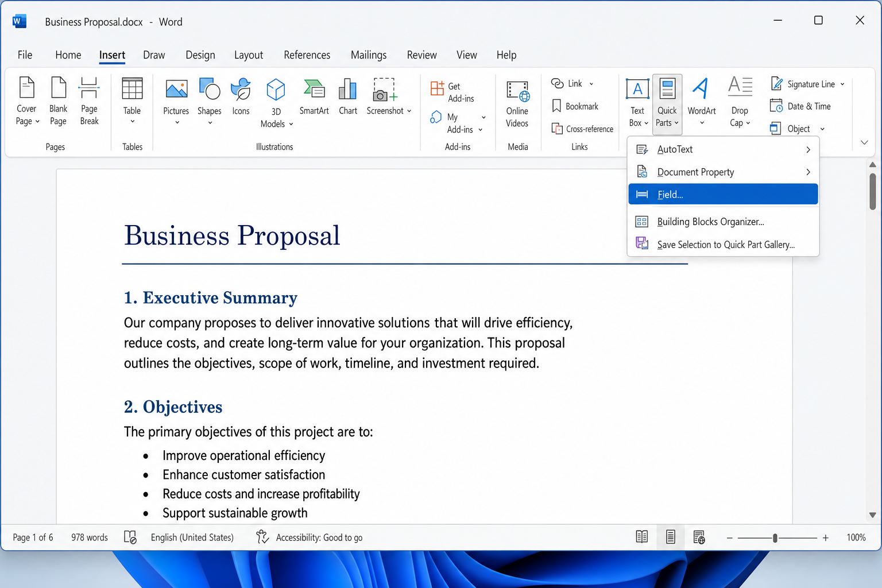Insert a Cover Page
Viewport: 882px width, 588px height.
[x=27, y=101]
